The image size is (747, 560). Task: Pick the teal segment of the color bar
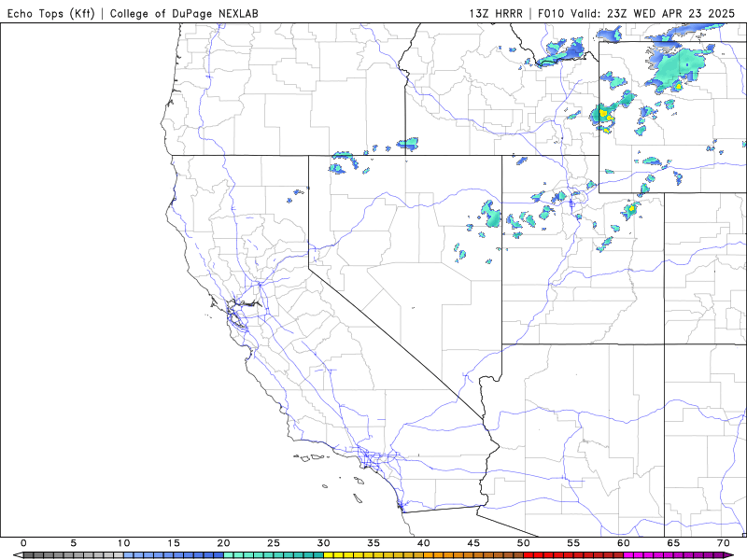[274, 555]
